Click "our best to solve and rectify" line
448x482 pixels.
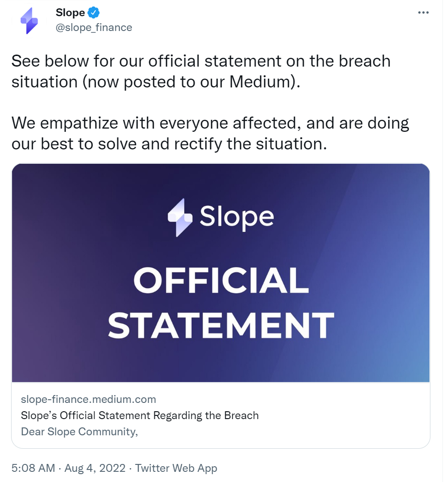169,144
